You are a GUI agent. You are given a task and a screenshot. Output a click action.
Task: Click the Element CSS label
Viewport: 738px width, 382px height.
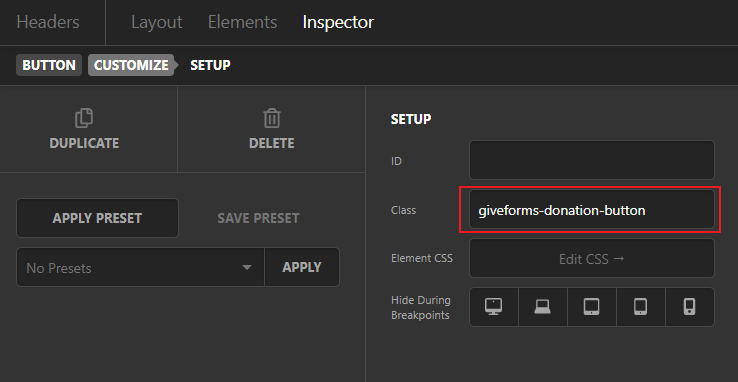coord(422,258)
